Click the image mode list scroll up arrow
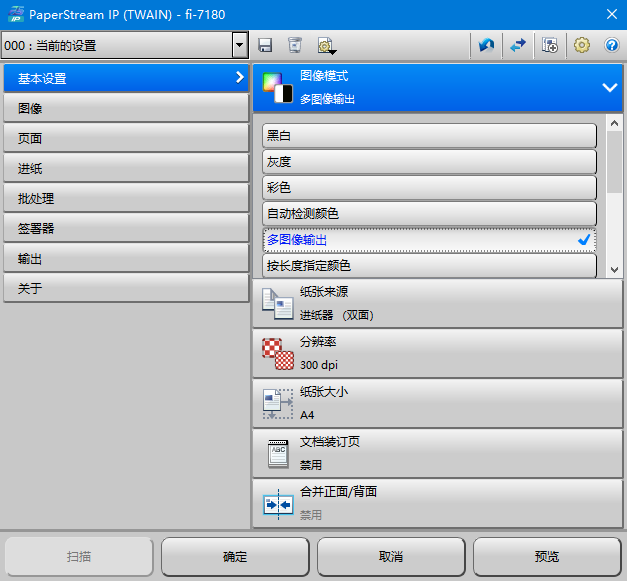627x581 pixels. point(614,123)
